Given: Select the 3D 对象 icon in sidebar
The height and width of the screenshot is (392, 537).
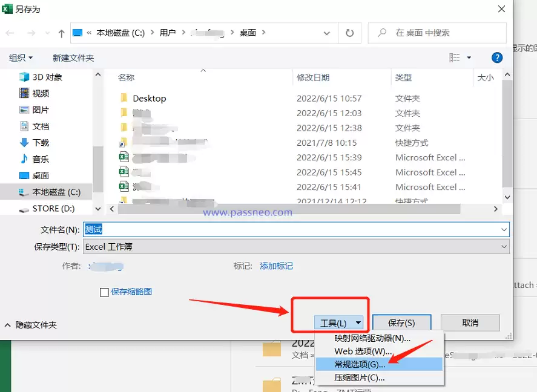Looking at the screenshot, I should pos(24,77).
